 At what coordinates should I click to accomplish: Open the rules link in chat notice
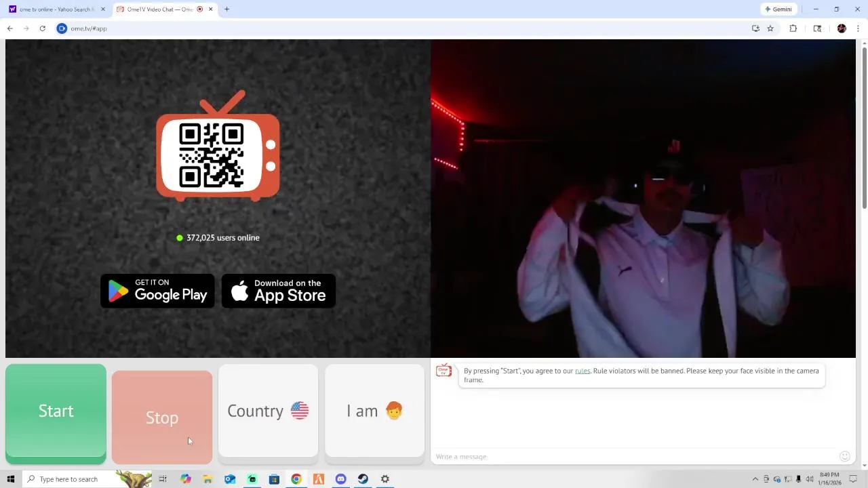pos(583,371)
